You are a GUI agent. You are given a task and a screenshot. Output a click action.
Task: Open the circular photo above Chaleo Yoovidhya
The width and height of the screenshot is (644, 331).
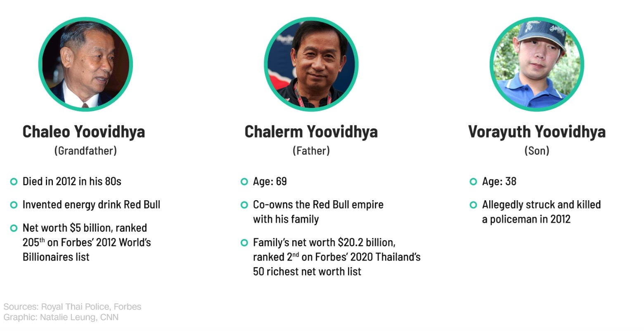coord(85,64)
